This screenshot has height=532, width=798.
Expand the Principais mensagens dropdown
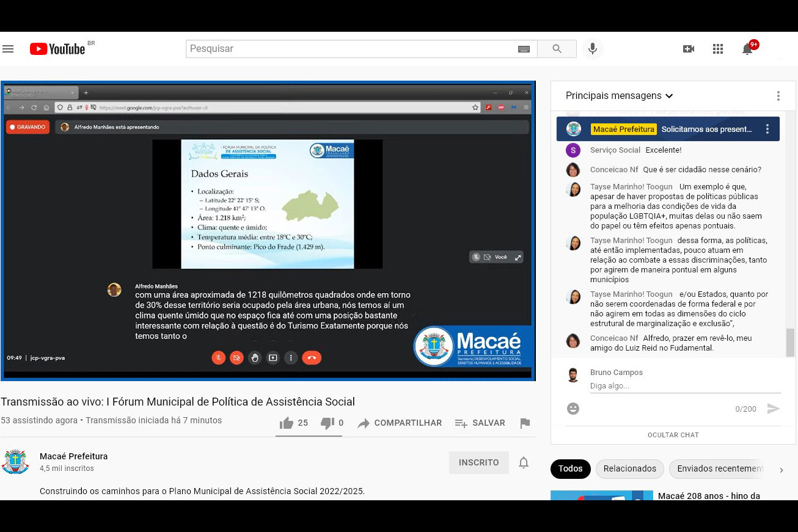(619, 96)
